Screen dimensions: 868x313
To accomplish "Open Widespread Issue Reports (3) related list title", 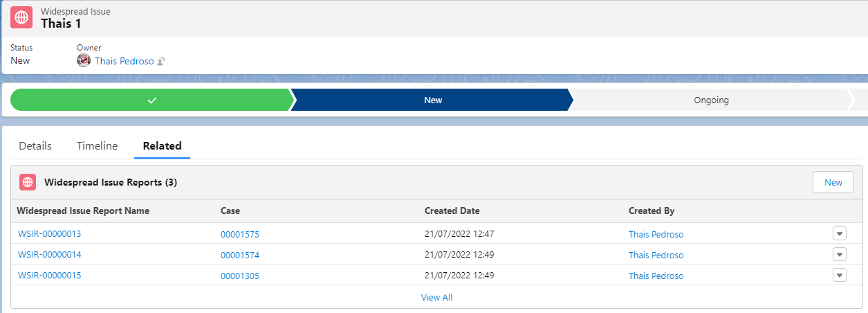I will point(111,183).
